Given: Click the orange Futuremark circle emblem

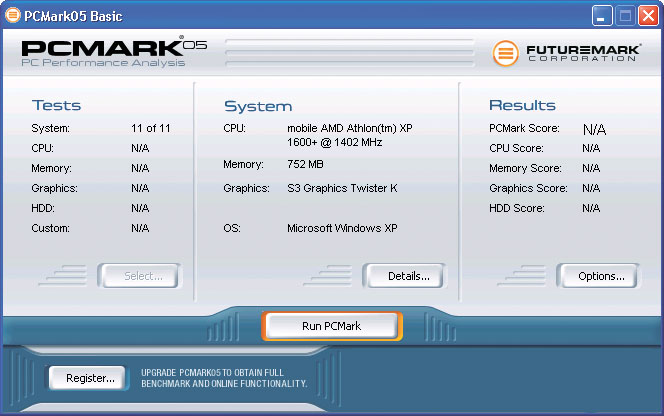Looking at the screenshot, I should click(507, 53).
